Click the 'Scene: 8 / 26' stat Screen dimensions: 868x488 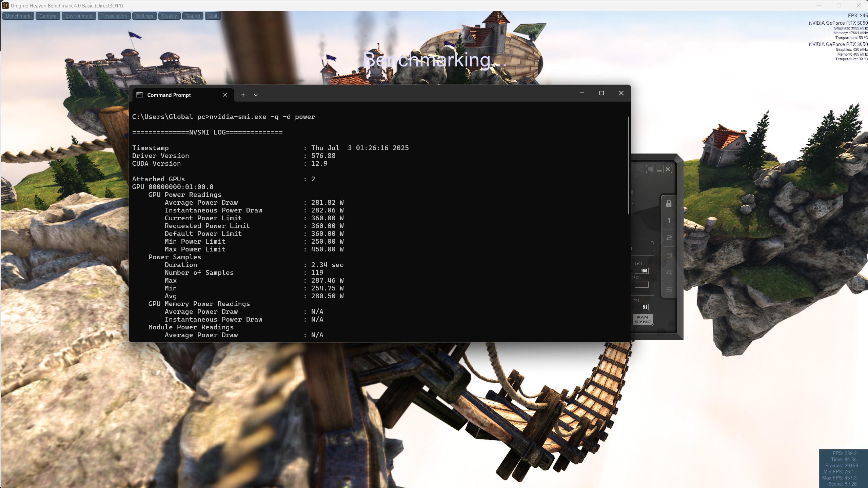coord(842,484)
